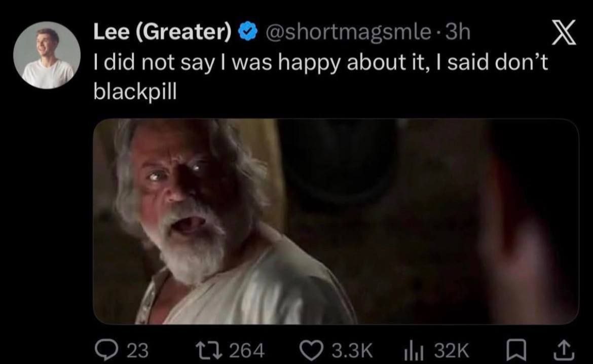Image resolution: width=593 pixels, height=364 pixels.
Task: Open the Lee (Greater) display name
Action: (x=162, y=32)
